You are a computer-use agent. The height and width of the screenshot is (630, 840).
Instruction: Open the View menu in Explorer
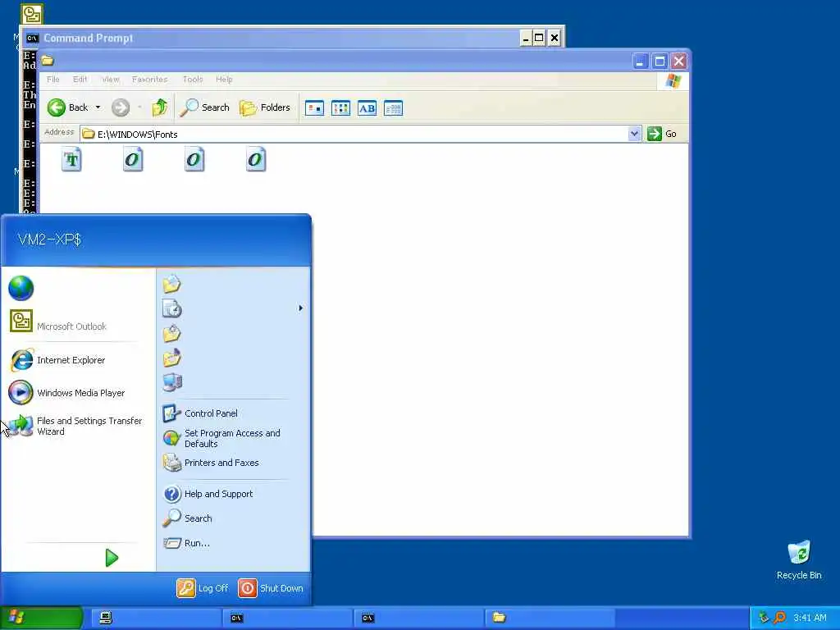[111, 80]
